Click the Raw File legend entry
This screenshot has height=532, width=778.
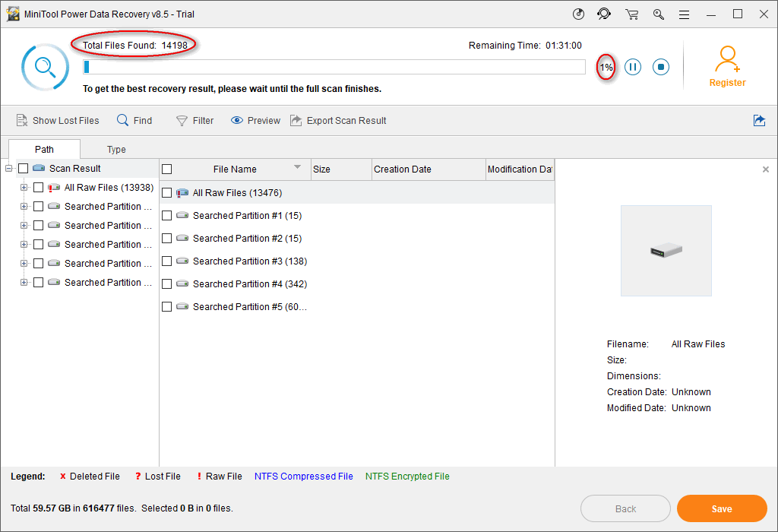click(220, 477)
